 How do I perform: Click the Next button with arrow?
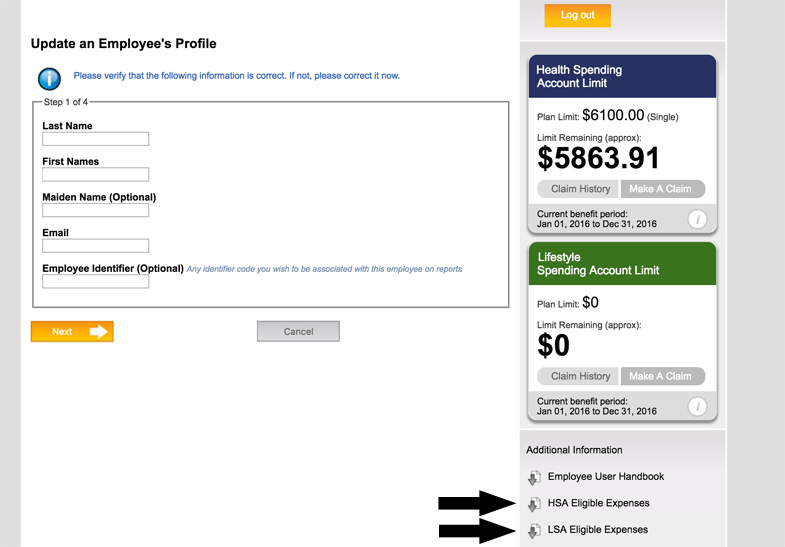[72, 331]
